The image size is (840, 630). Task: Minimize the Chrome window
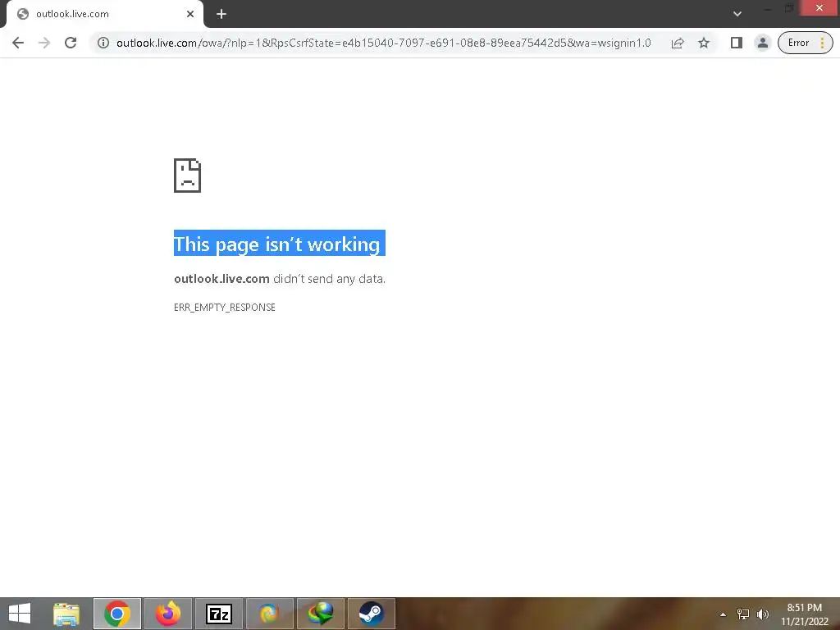tap(767, 8)
